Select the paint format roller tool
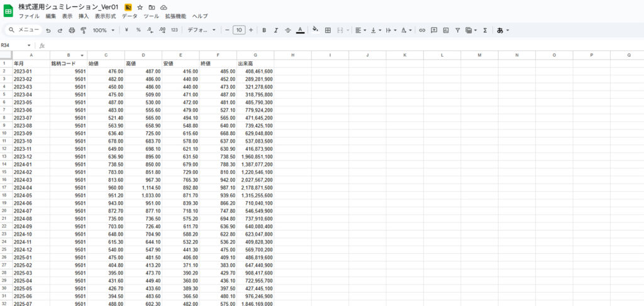 pos(83,30)
